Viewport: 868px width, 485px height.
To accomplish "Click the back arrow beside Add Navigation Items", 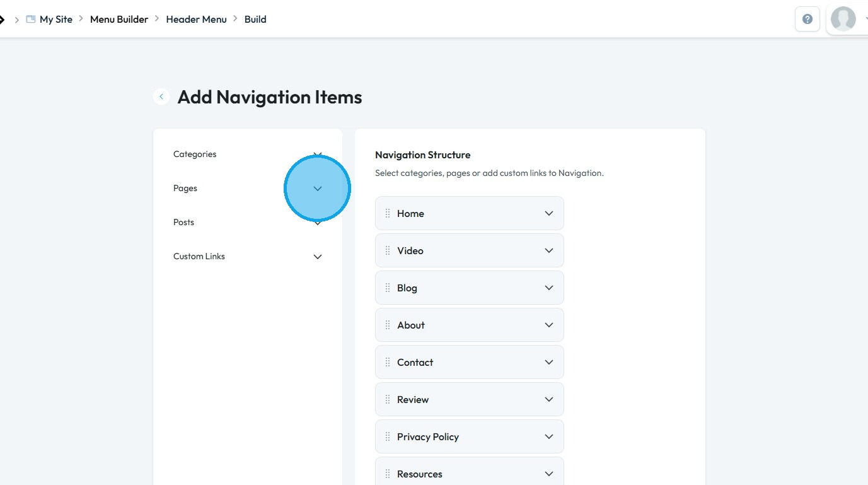I will (x=161, y=96).
